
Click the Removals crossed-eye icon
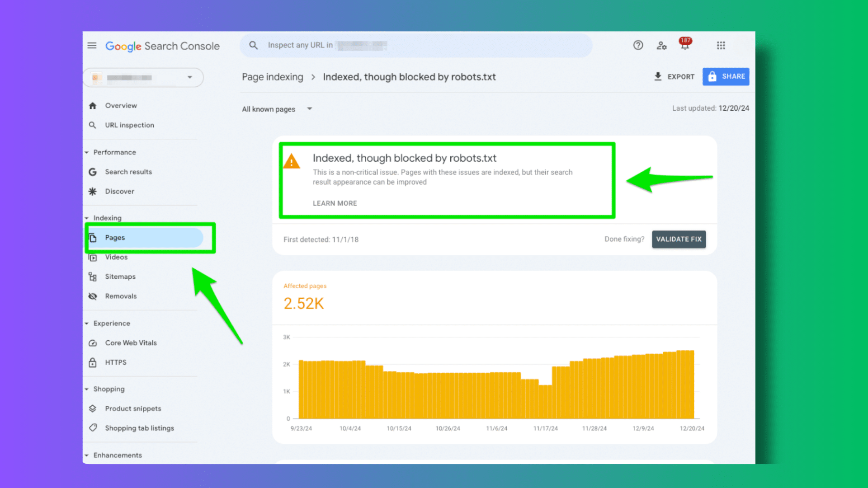(93, 296)
